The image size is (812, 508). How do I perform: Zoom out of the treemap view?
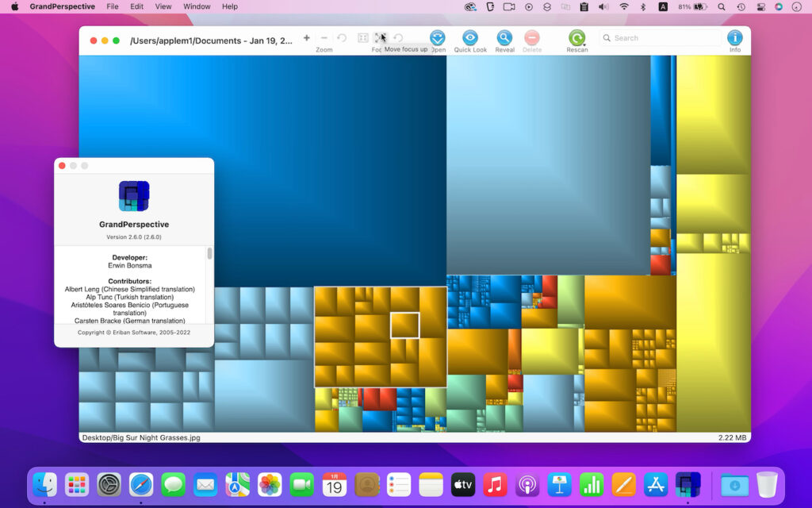[x=324, y=37]
